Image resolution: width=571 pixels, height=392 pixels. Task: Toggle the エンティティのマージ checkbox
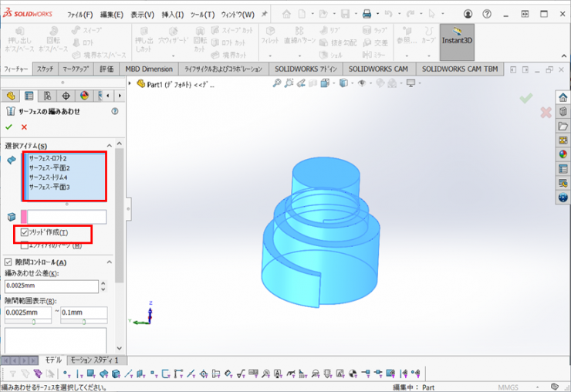25,245
